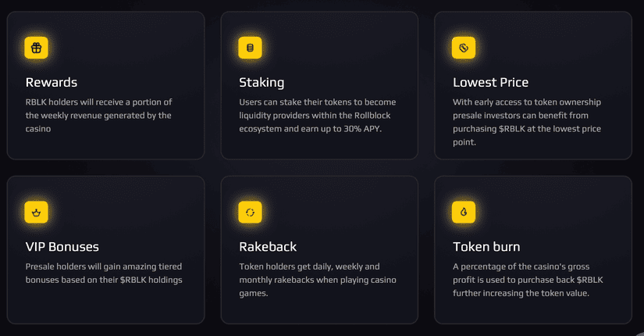Click the circular arrows Rakeback icon
This screenshot has height=336, width=644.
click(250, 212)
